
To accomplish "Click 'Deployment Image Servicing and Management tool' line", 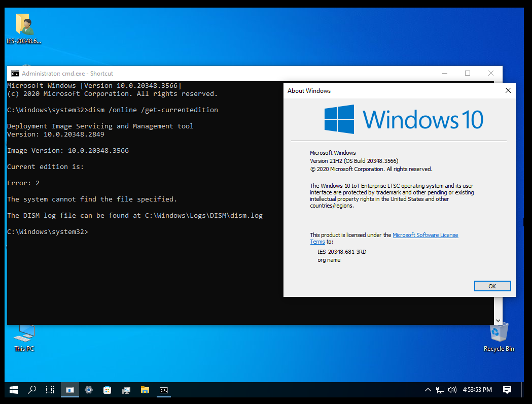I will [100, 126].
